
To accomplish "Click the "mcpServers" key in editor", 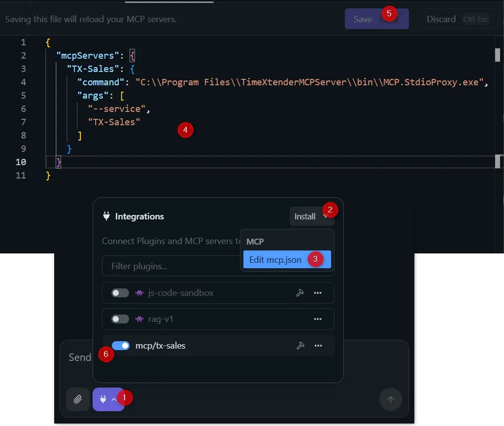I will tap(87, 55).
